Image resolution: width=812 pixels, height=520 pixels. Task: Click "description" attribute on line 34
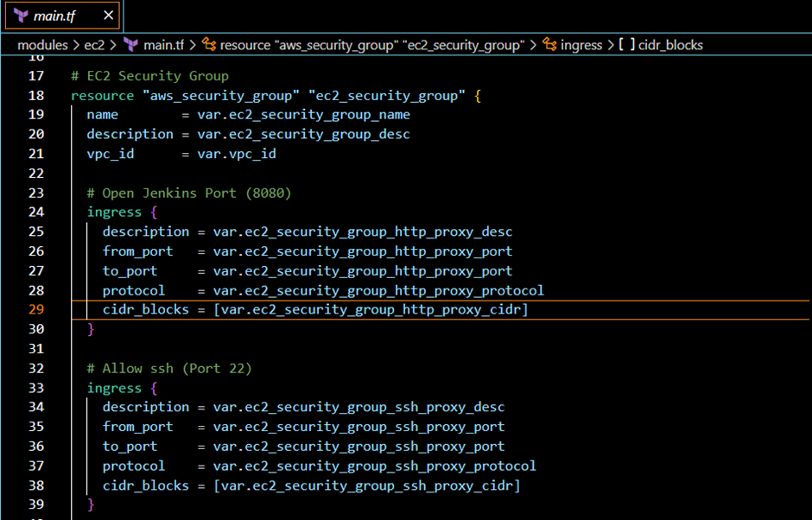point(145,408)
